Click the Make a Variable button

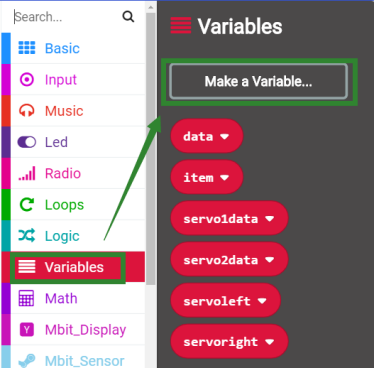point(259,82)
